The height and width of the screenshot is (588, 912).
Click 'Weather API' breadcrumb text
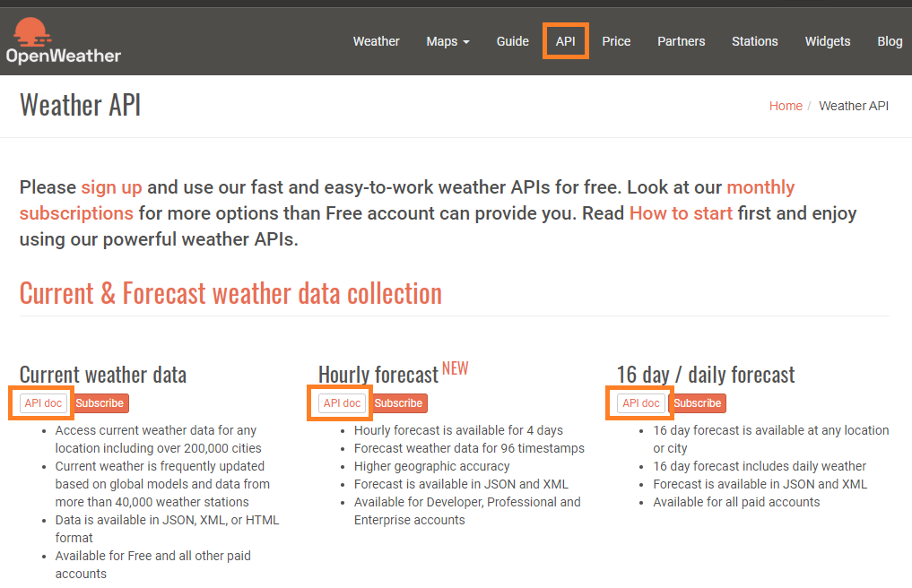[854, 106]
